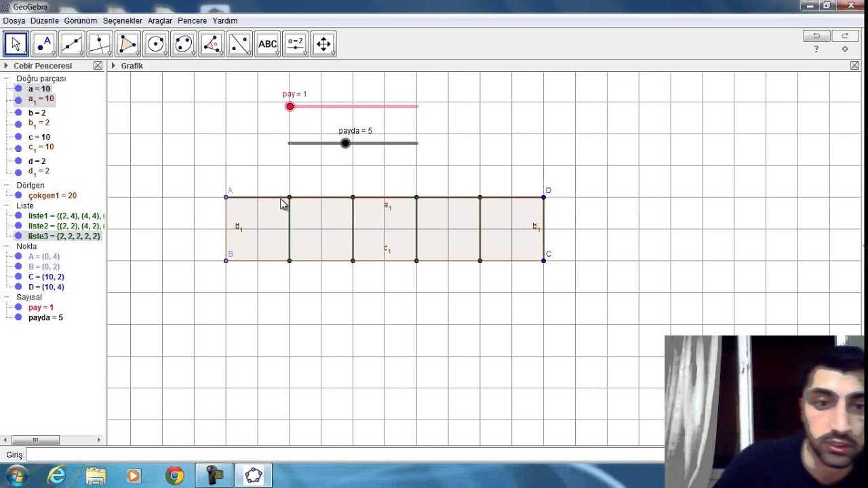The width and height of the screenshot is (868, 488).
Task: Collapse the Dörtgen group
Action: [7, 185]
